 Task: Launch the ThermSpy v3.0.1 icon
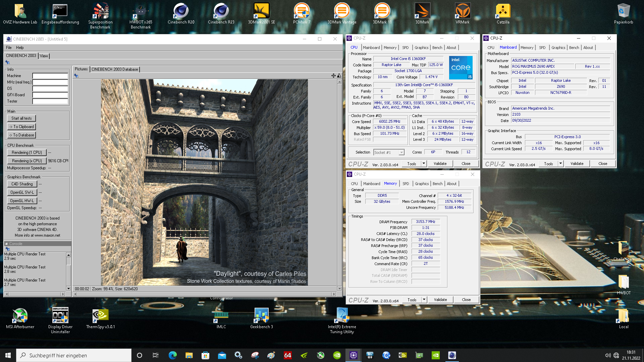click(100, 318)
